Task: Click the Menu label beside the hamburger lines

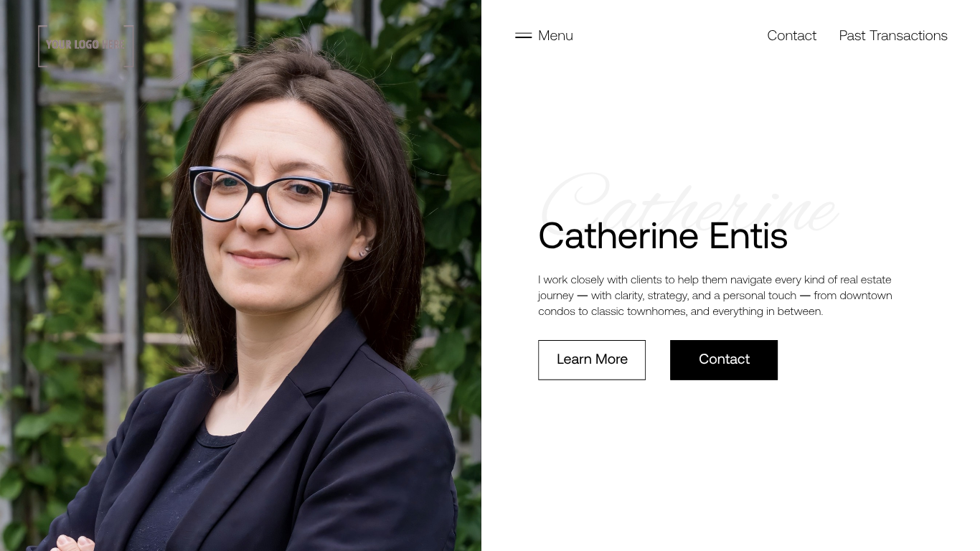Action: tap(555, 35)
